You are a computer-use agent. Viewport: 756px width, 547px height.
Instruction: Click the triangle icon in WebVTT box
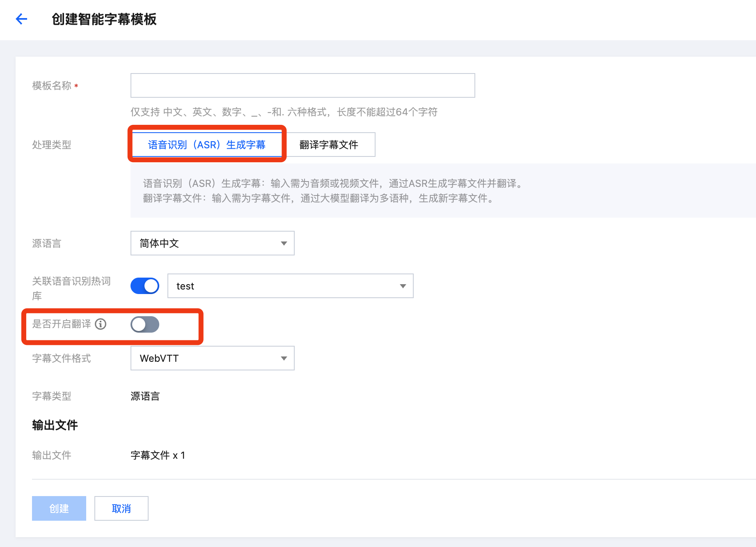tap(284, 359)
